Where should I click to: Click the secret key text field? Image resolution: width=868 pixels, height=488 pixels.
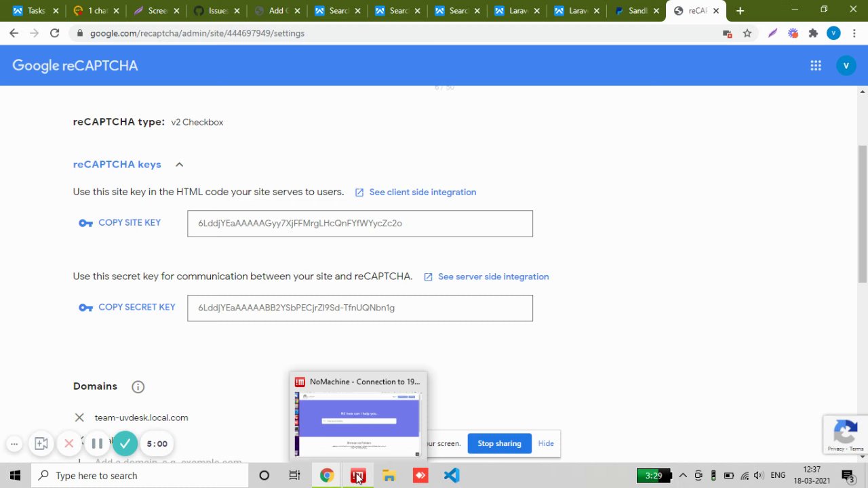point(360,308)
